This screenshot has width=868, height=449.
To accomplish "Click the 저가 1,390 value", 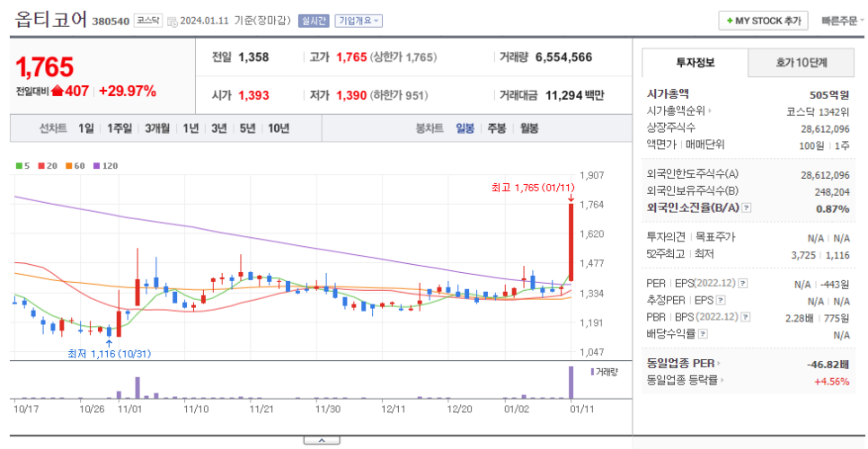I will 351,95.
